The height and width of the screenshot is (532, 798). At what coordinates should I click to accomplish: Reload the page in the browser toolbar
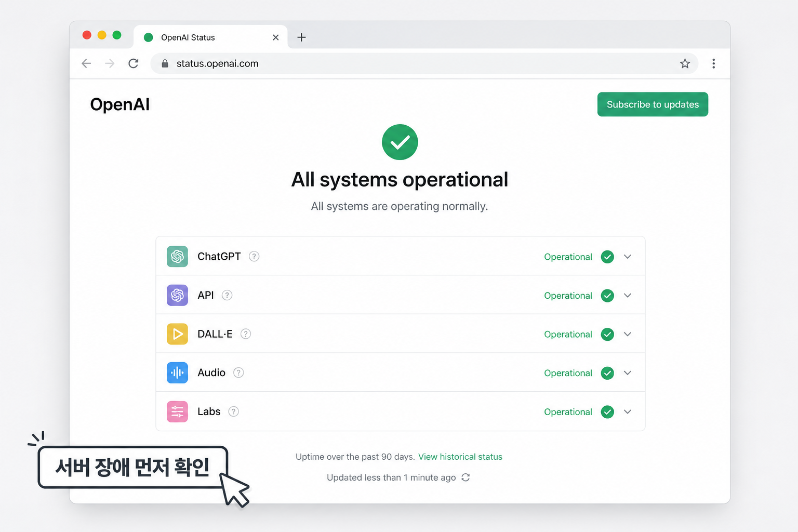tap(134, 63)
